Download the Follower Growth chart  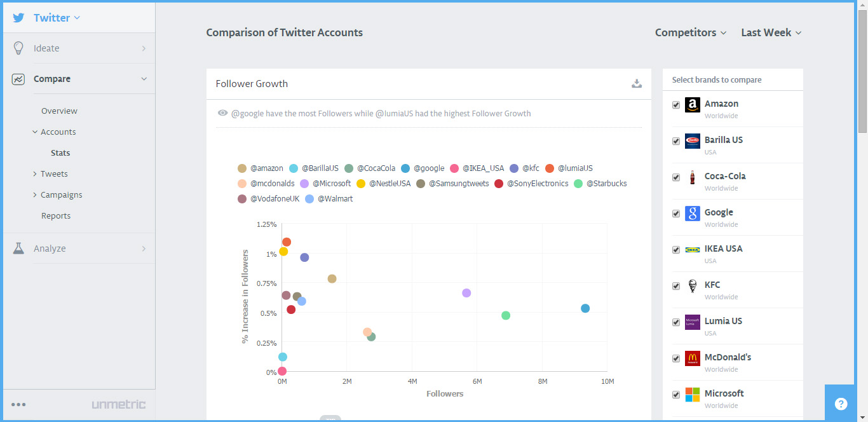(637, 84)
